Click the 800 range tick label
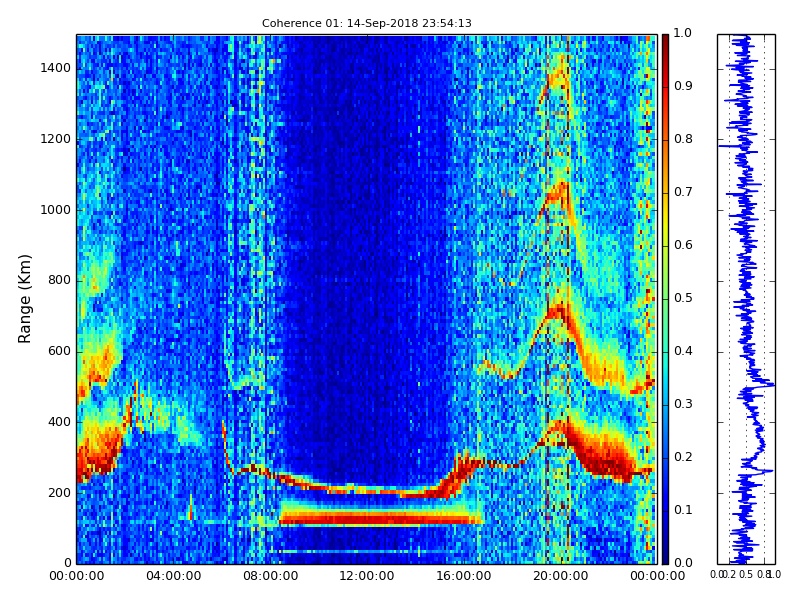Screen dimensions: 800x600 coord(60,280)
